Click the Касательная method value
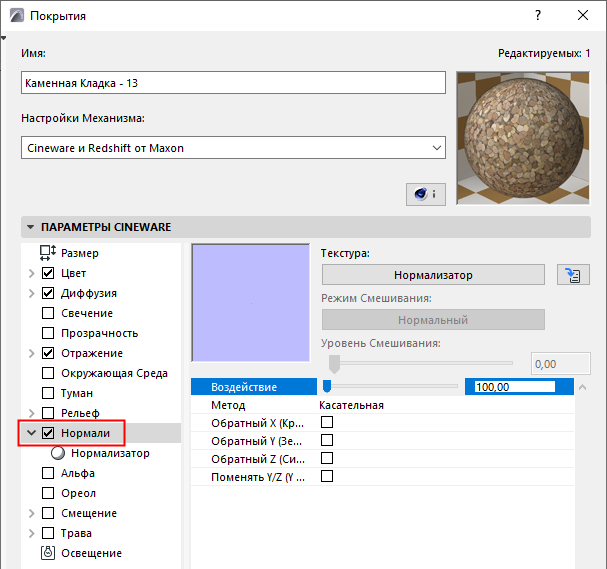The width and height of the screenshot is (607, 569). pyautogui.click(x=352, y=405)
